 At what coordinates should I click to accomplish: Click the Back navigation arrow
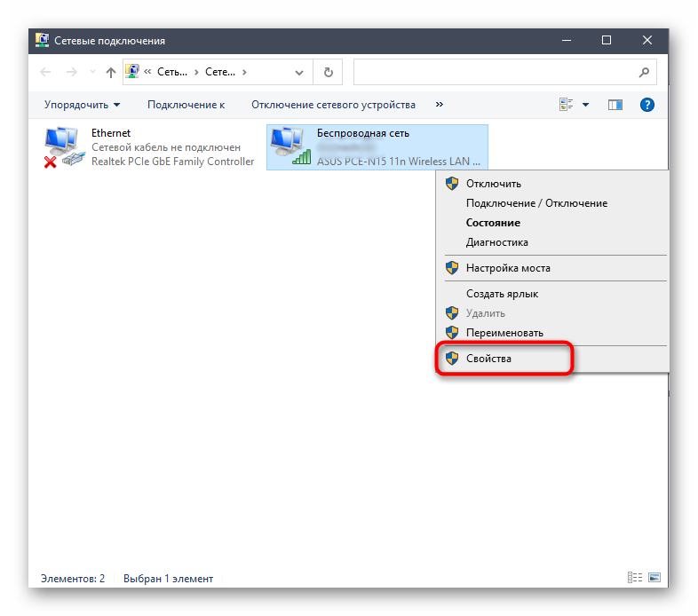(45, 72)
